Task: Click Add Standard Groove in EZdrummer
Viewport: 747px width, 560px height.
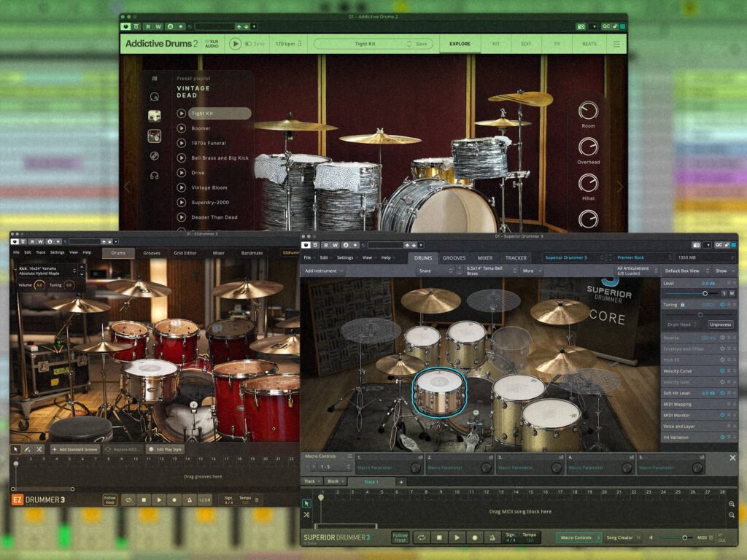Action: tap(75, 449)
